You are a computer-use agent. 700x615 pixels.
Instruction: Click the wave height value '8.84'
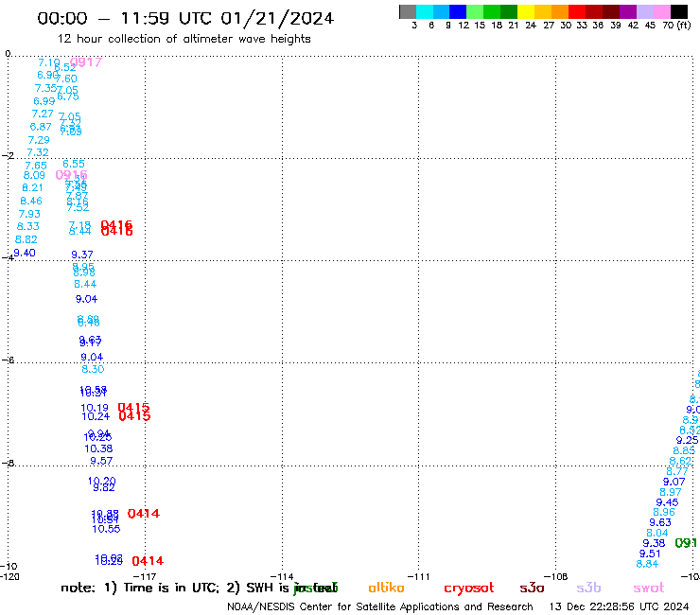click(x=647, y=564)
